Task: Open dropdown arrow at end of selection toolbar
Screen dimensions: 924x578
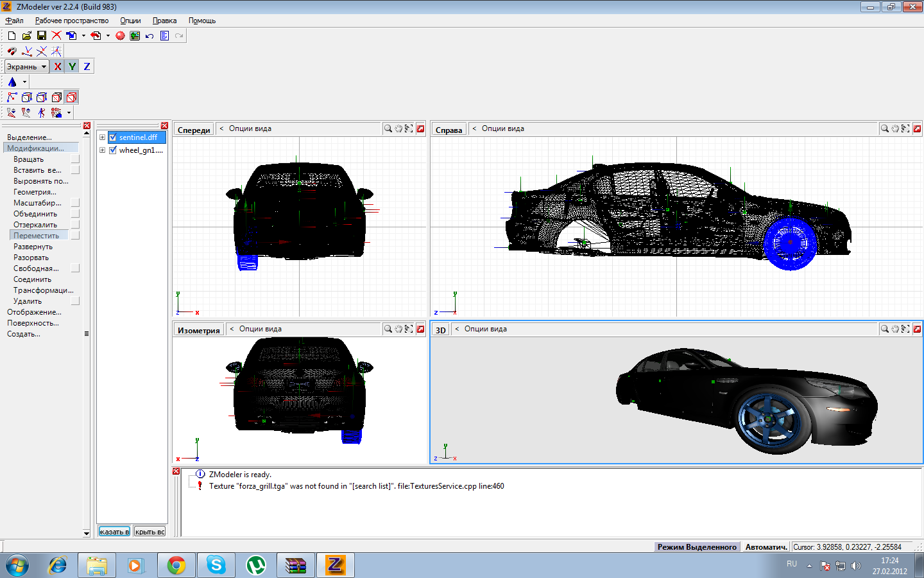Action: coord(69,113)
